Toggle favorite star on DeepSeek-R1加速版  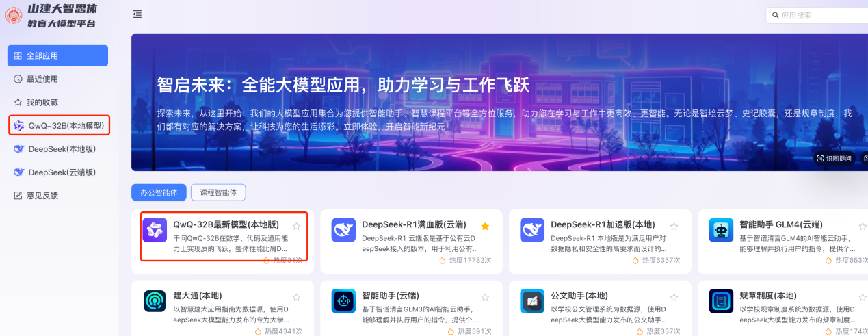pos(674,226)
